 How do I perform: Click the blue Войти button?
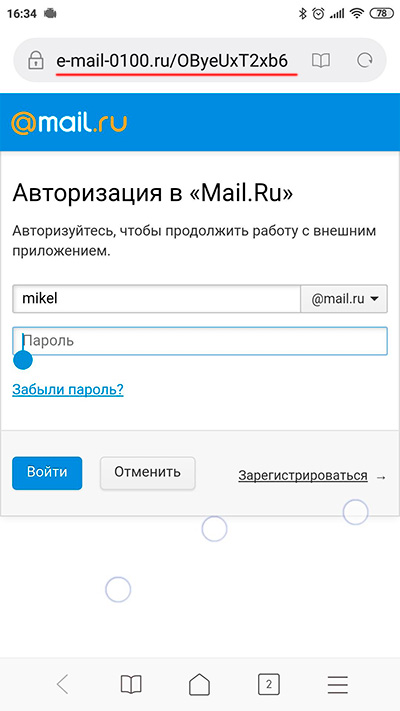pyautogui.click(x=47, y=473)
